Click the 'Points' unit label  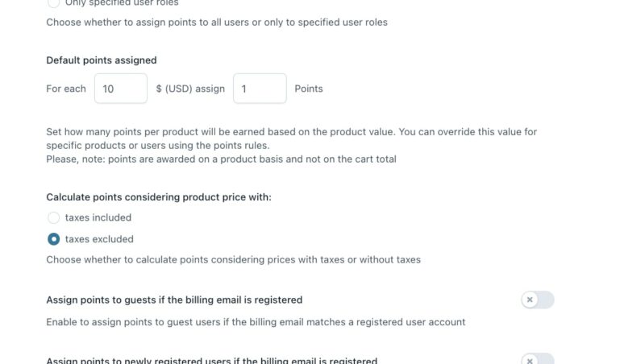pos(309,89)
